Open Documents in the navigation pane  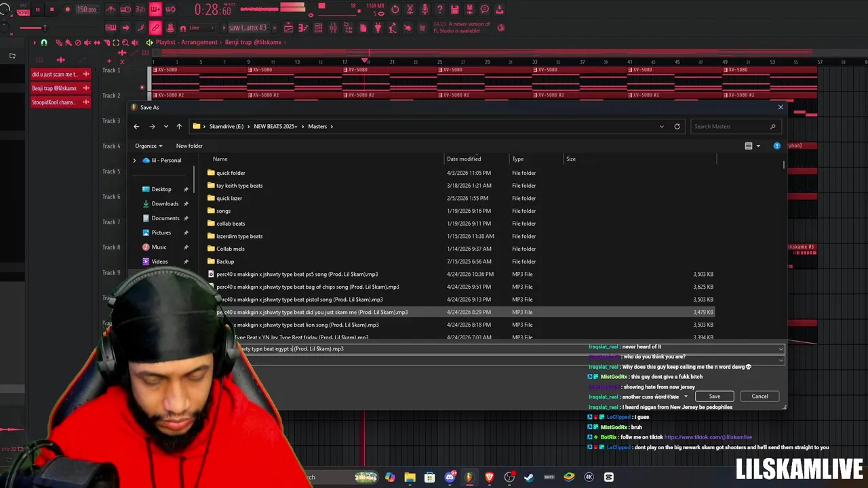(165, 218)
